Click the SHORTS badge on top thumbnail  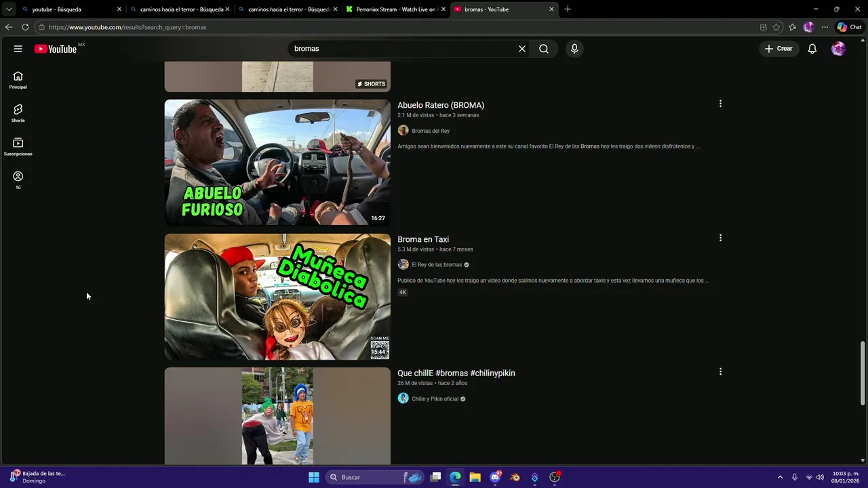pyautogui.click(x=372, y=84)
